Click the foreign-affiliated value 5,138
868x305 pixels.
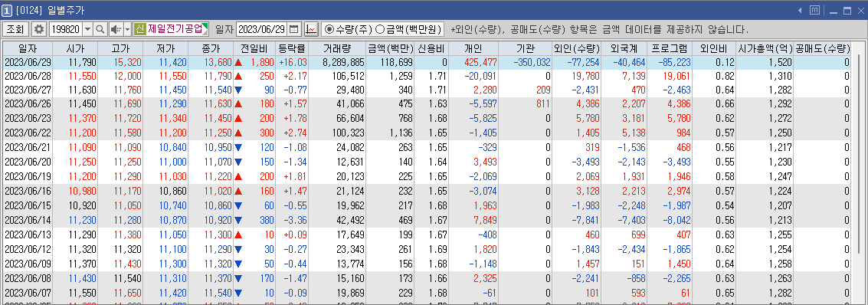coord(634,133)
